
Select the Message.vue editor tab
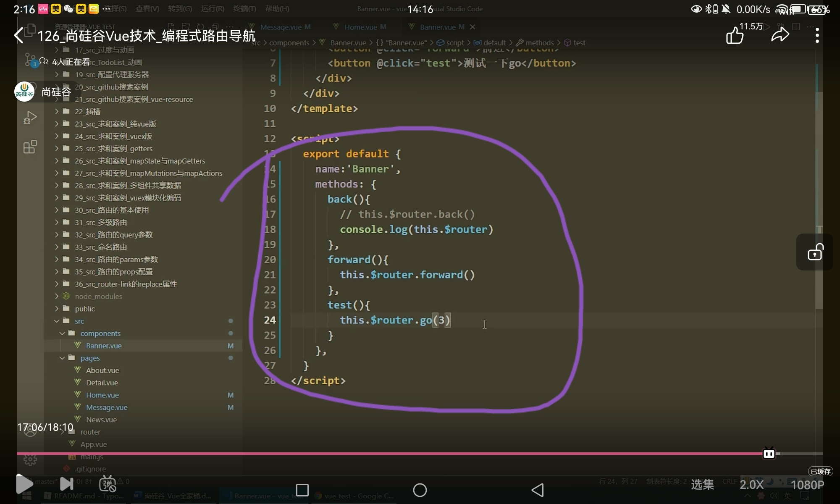tap(281, 27)
